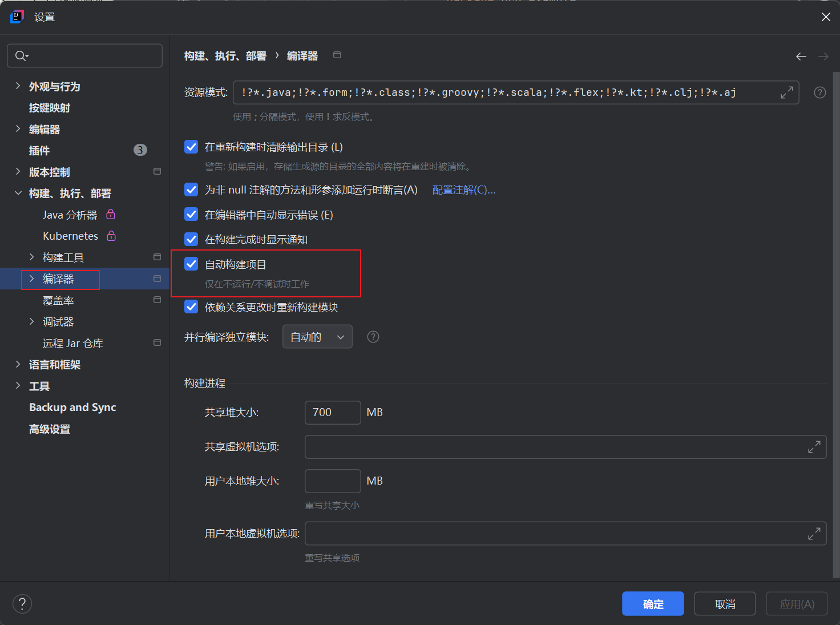Open Backup and Sync settings
The image size is (840, 625).
(x=72, y=408)
